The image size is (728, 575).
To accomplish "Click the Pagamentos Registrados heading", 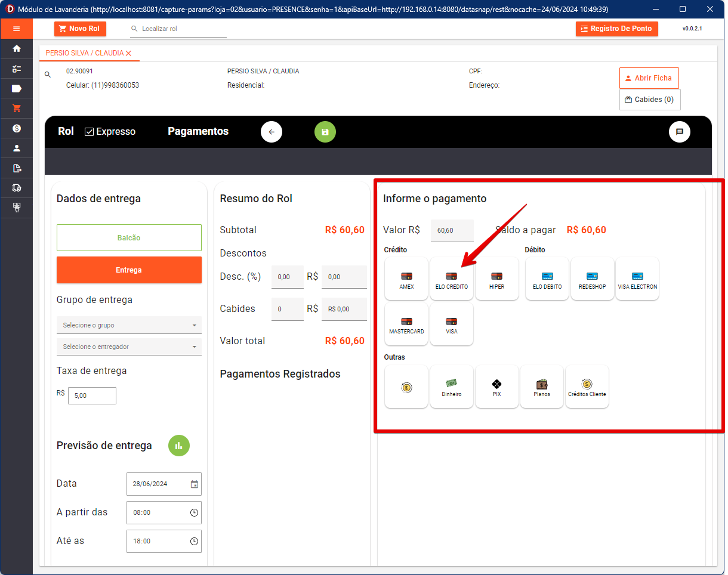I will pos(280,374).
